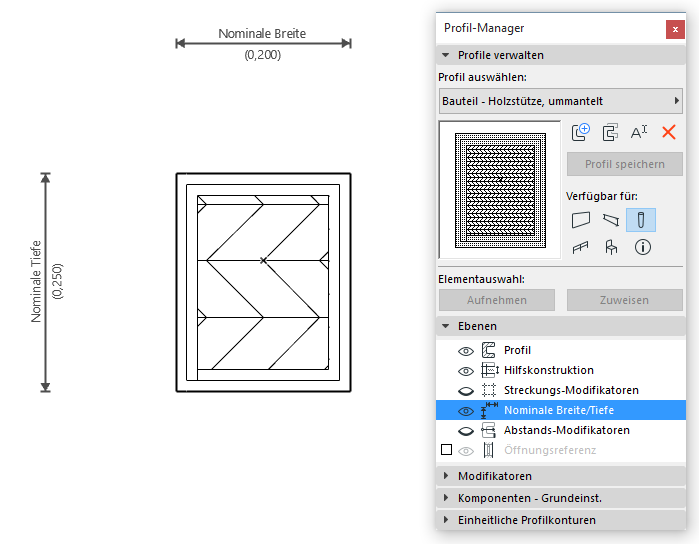Toggle availability for columns icon
699x544 pixels.
click(641, 220)
